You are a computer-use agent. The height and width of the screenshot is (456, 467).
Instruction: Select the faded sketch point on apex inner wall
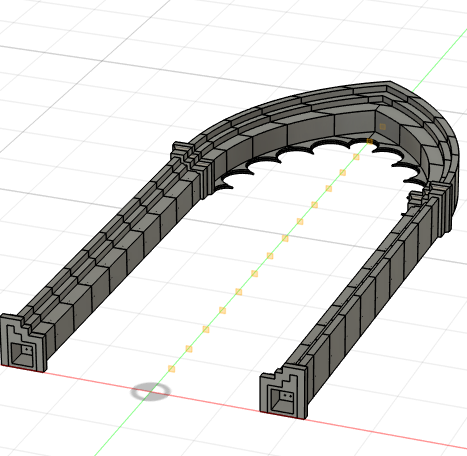[x=382, y=127]
